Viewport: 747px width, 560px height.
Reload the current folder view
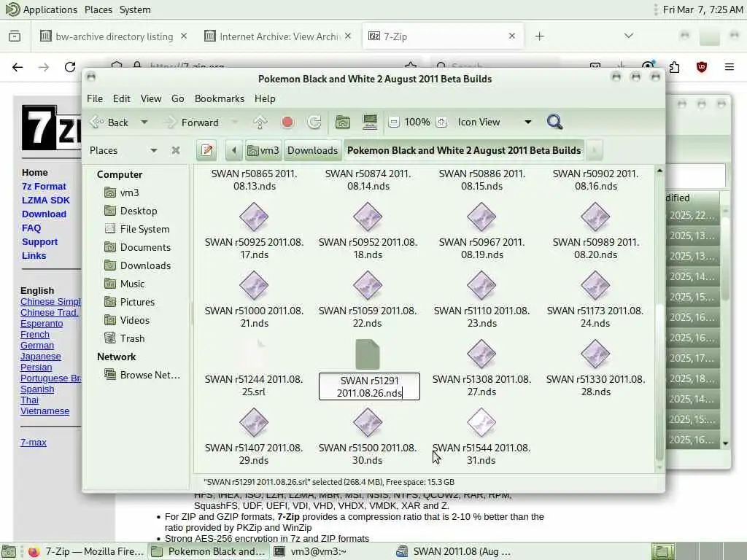click(314, 122)
